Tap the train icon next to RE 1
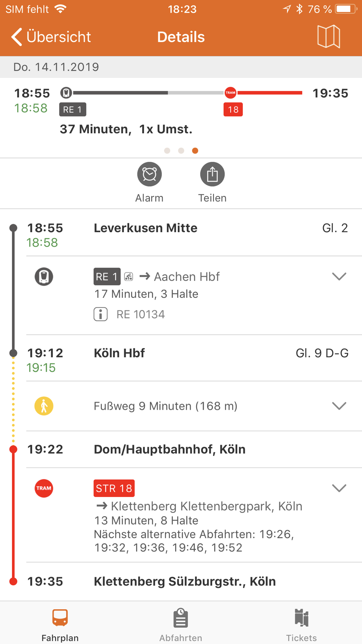362x644 pixels. coord(44,276)
